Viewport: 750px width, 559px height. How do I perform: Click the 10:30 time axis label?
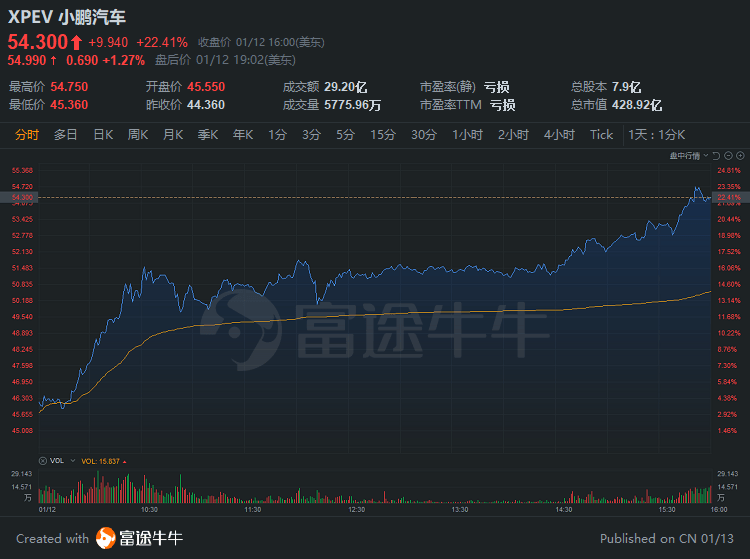pos(149,510)
